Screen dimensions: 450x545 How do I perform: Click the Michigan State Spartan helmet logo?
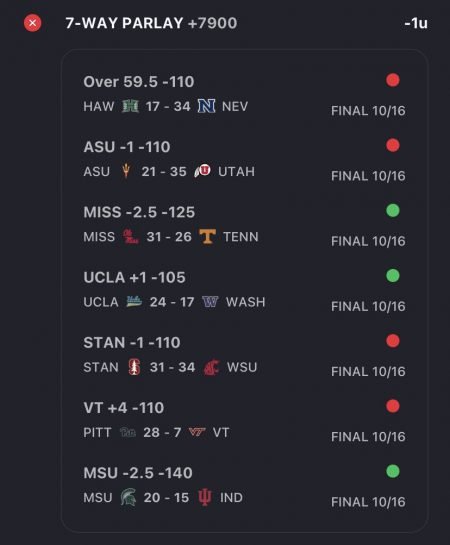(x=128, y=497)
